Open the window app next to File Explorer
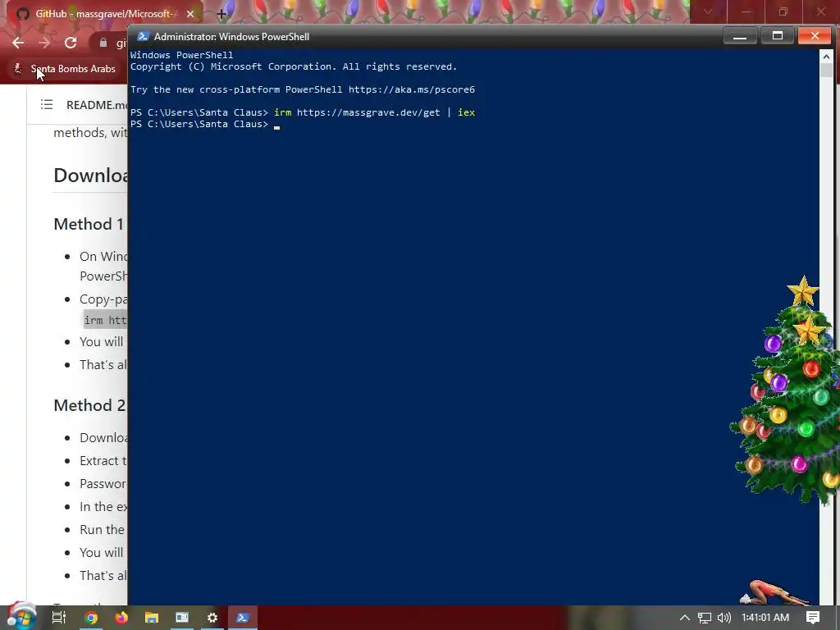The image size is (840, 630). tap(182, 618)
